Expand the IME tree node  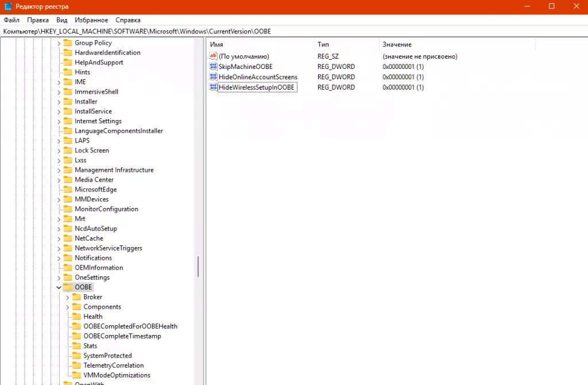click(x=60, y=82)
